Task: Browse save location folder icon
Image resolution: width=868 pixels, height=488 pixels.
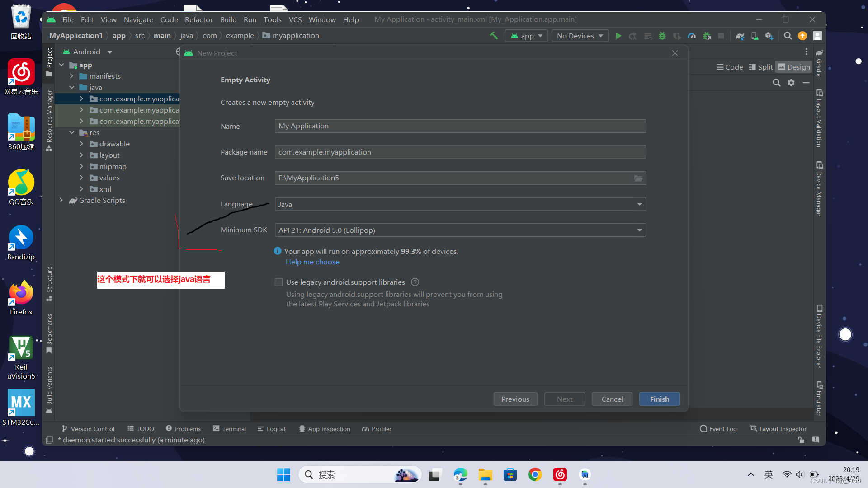Action: tap(638, 178)
